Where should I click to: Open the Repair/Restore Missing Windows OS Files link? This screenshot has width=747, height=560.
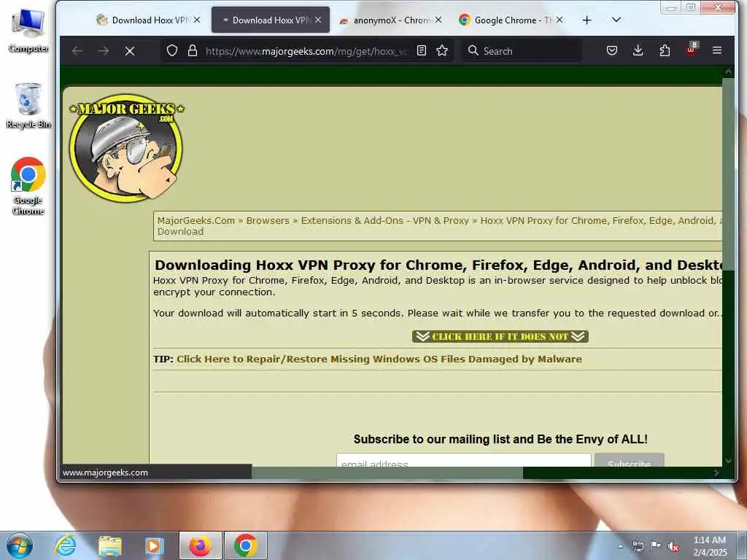(x=379, y=359)
